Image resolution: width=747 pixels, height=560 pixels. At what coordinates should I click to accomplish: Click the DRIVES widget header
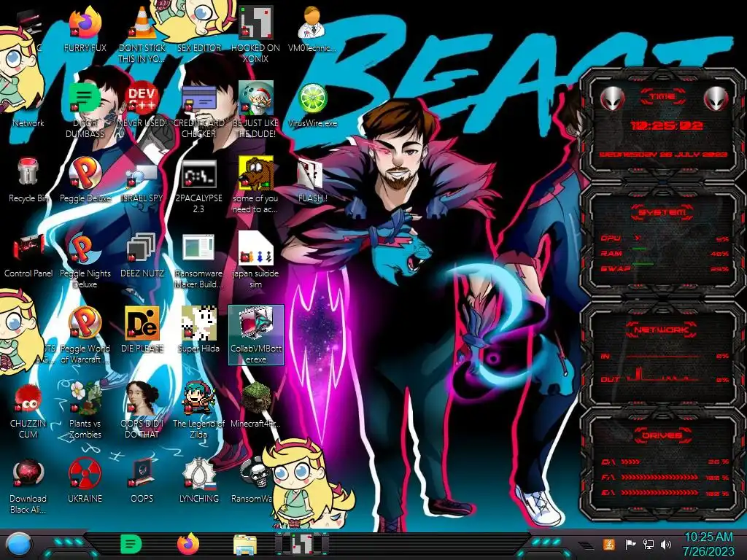coord(662,435)
